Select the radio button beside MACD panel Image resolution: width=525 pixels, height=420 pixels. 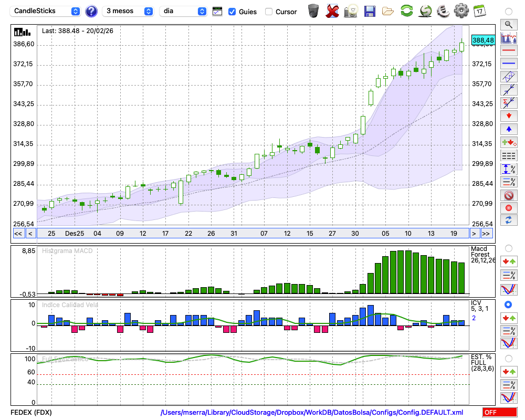tap(508, 248)
